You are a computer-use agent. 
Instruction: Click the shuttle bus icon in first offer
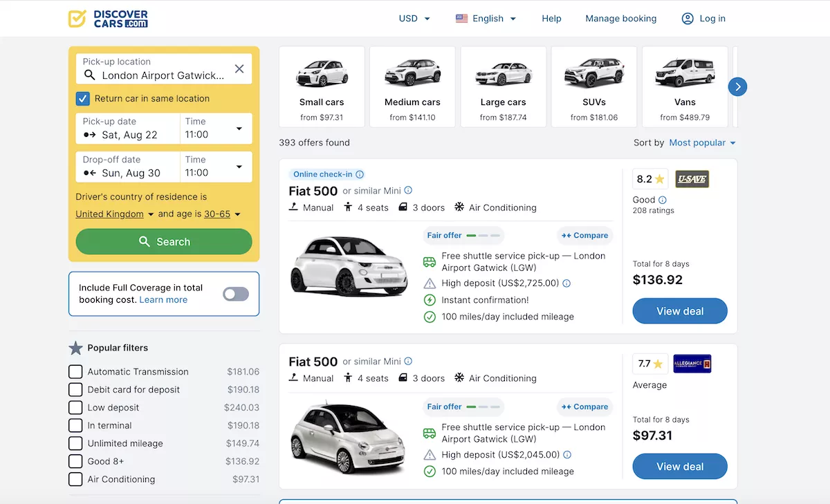(430, 262)
